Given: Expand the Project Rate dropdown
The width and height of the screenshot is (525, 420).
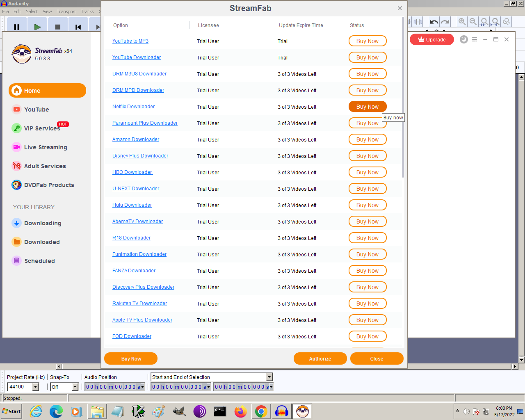Looking at the screenshot, I should tap(36, 387).
